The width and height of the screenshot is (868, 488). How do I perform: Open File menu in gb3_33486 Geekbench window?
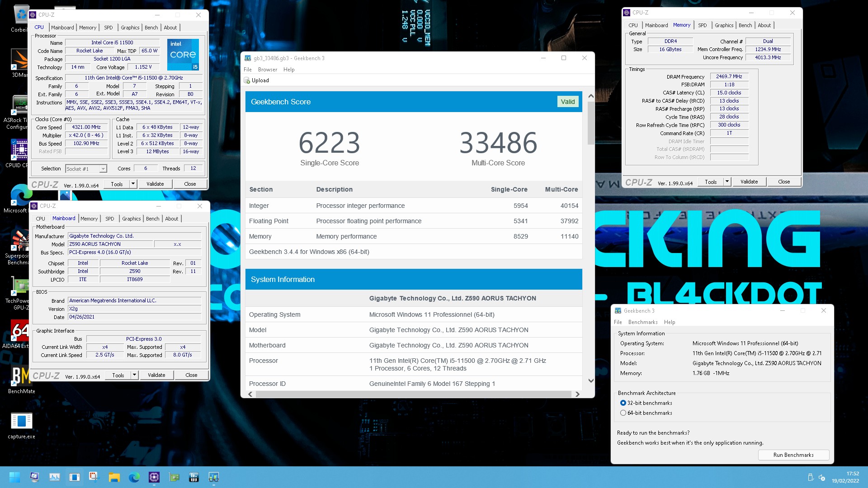pyautogui.click(x=248, y=70)
